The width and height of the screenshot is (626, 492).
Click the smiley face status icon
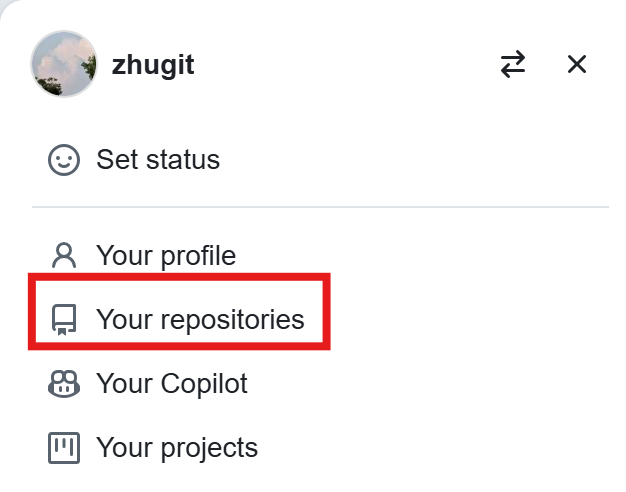tap(64, 160)
